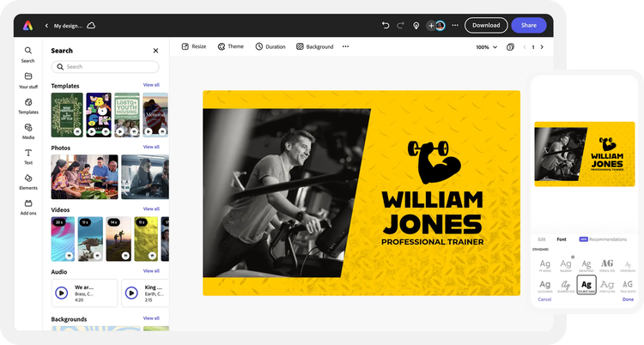Click the Adobe Express home logo
This screenshot has height=345, width=644.
(x=28, y=26)
